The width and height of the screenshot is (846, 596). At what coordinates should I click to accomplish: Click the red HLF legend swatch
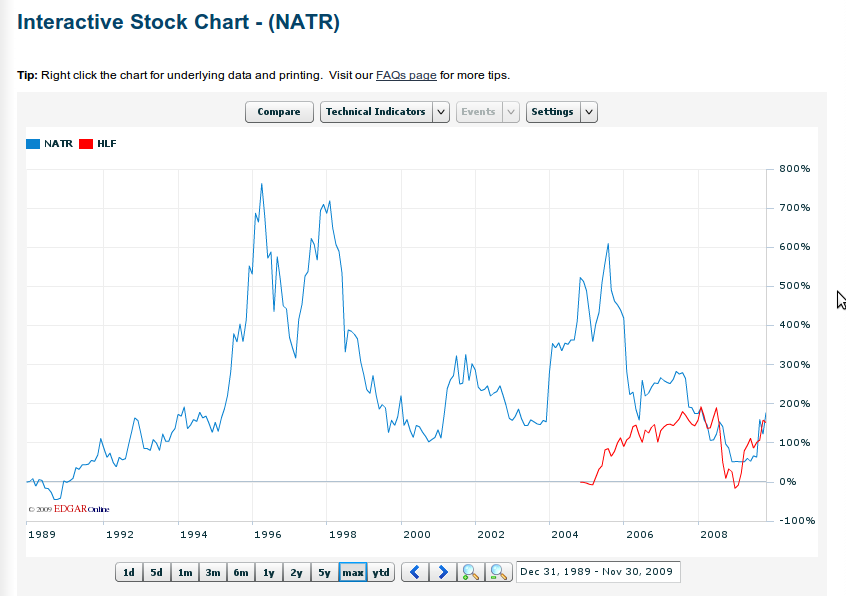point(86,144)
